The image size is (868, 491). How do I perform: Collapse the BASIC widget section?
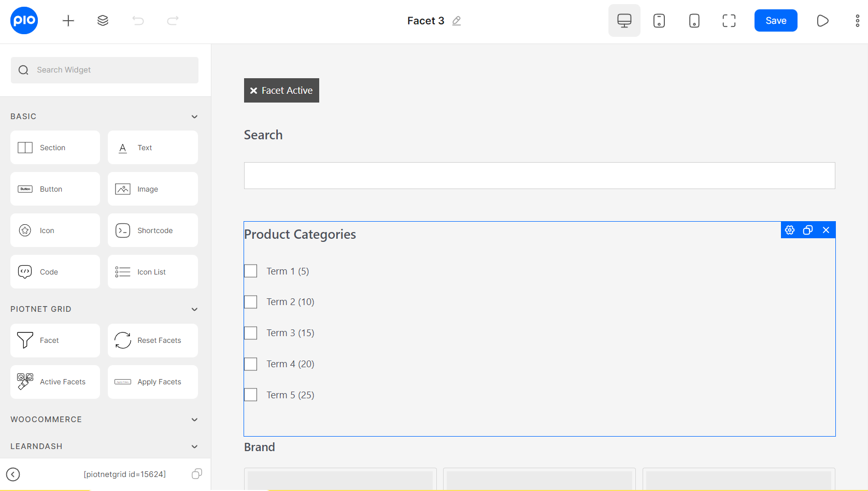(194, 116)
